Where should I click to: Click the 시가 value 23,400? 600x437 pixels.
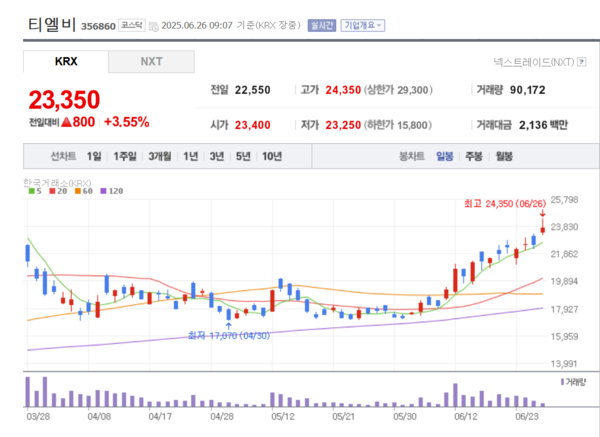(x=253, y=125)
